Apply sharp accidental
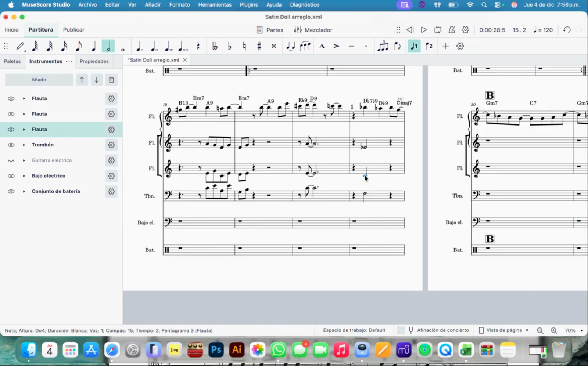This screenshot has height=366, width=588. (259, 46)
